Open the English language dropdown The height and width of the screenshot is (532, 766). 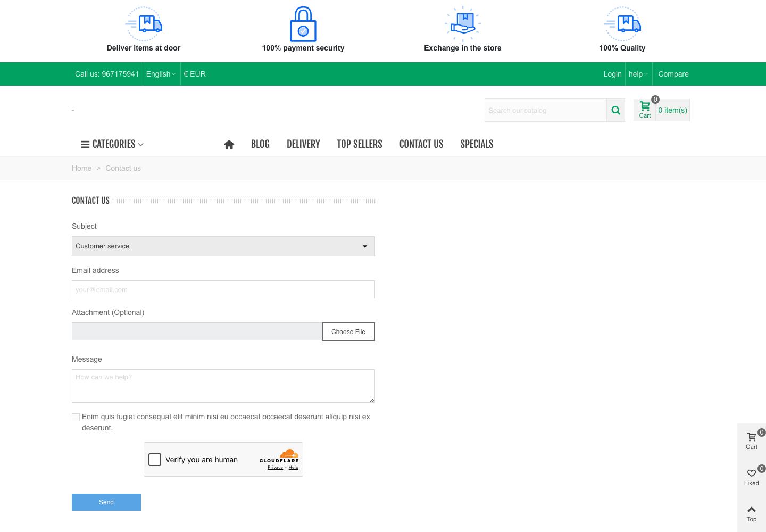pos(161,74)
